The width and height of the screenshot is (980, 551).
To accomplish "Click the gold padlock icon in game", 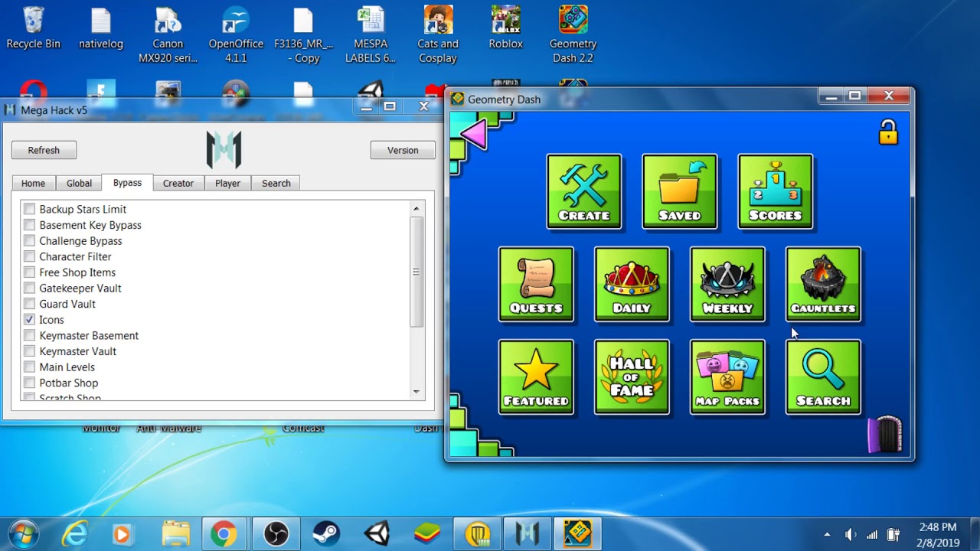I will [x=888, y=132].
